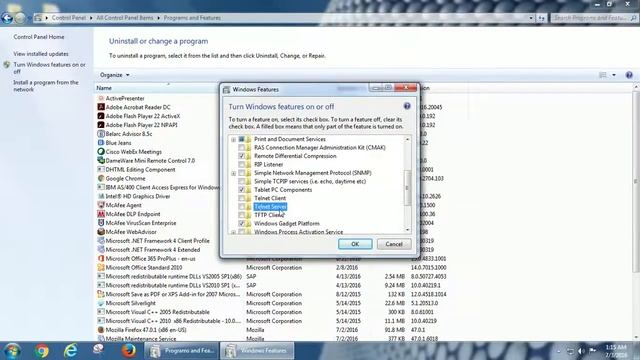Click the back navigation arrow
Image resolution: width=640 pixels, height=360 pixels.
point(7,18)
